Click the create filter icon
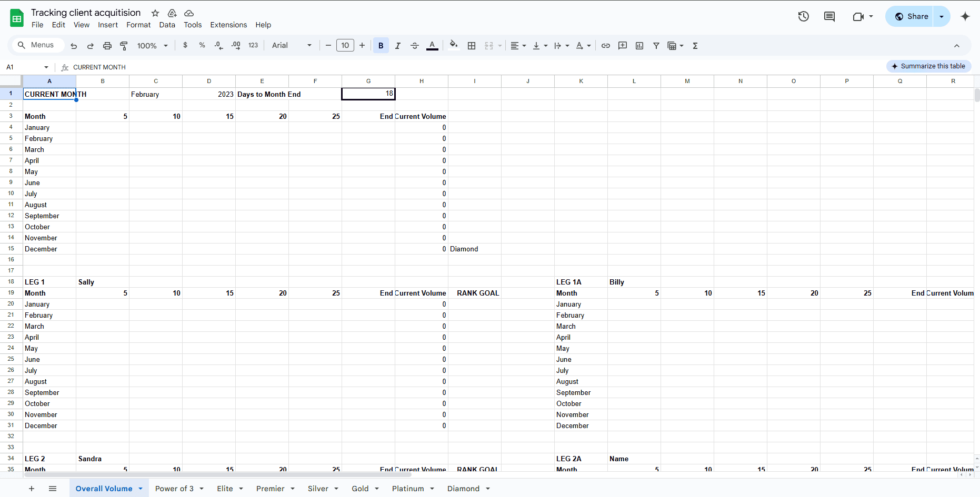This screenshot has height=497, width=980. pyautogui.click(x=656, y=46)
